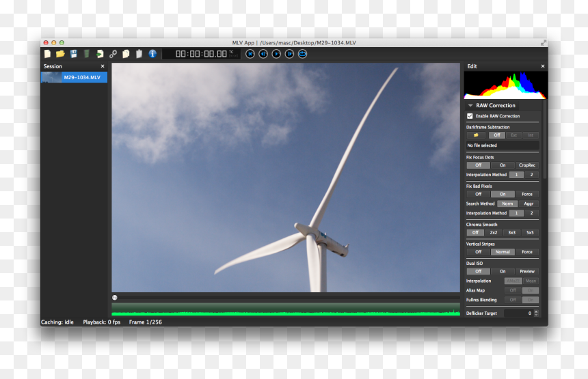This screenshot has height=379, width=588.
Task: Set Dual ISO to Preview
Action: [x=527, y=272]
